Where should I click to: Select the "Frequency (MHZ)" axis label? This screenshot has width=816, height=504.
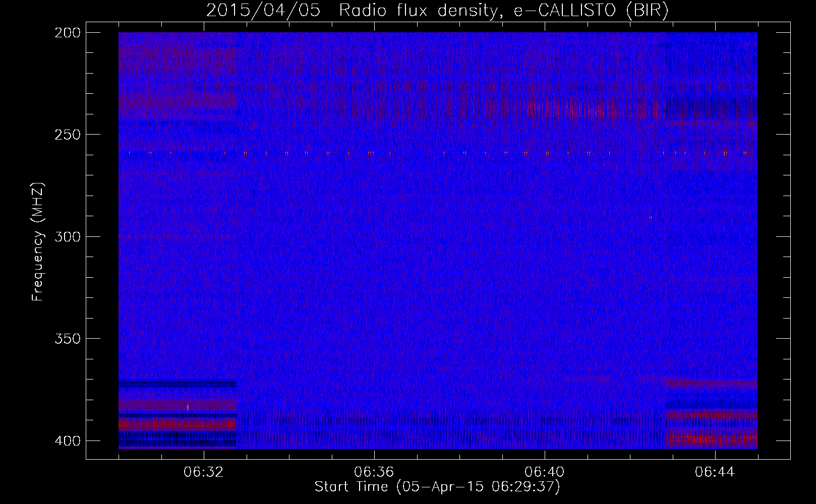coord(38,241)
